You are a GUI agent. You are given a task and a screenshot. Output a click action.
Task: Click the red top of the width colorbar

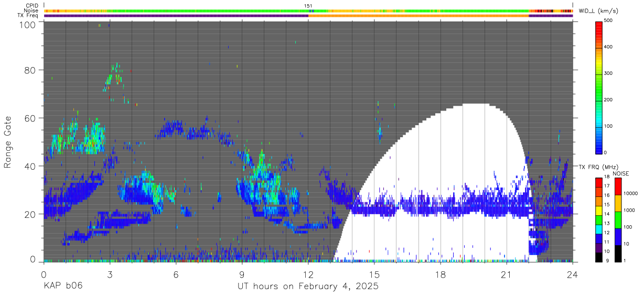[599, 29]
